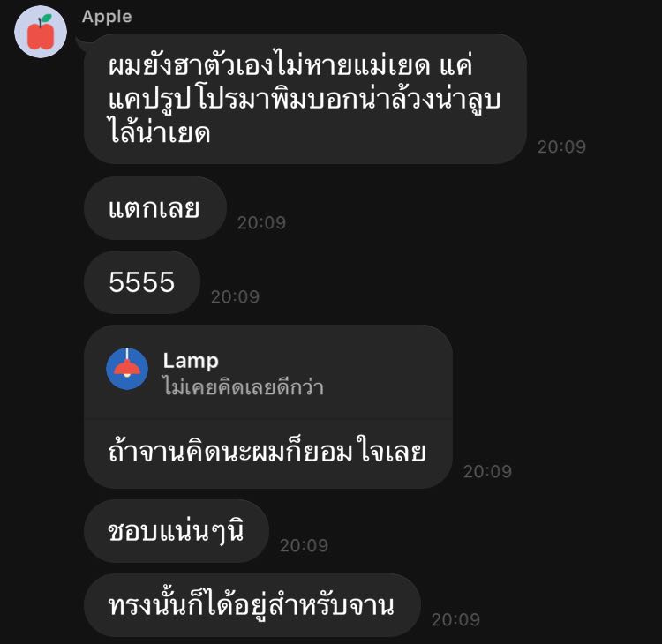Open the quoted Lamp name label

[191, 361]
